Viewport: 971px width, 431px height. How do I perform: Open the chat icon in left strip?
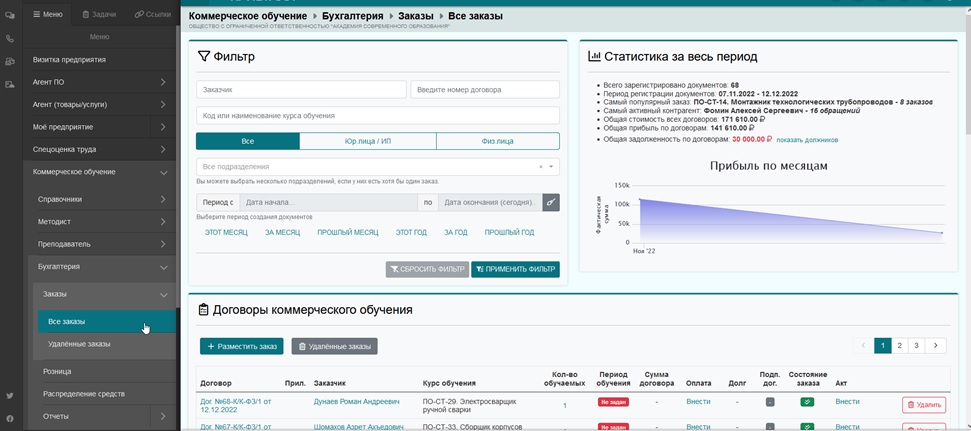click(x=9, y=15)
